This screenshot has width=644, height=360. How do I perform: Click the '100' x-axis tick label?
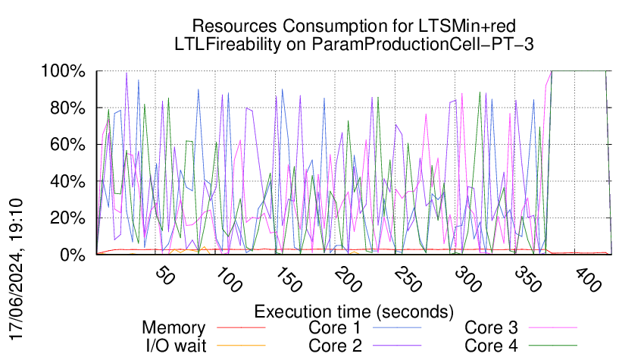pos(229,280)
